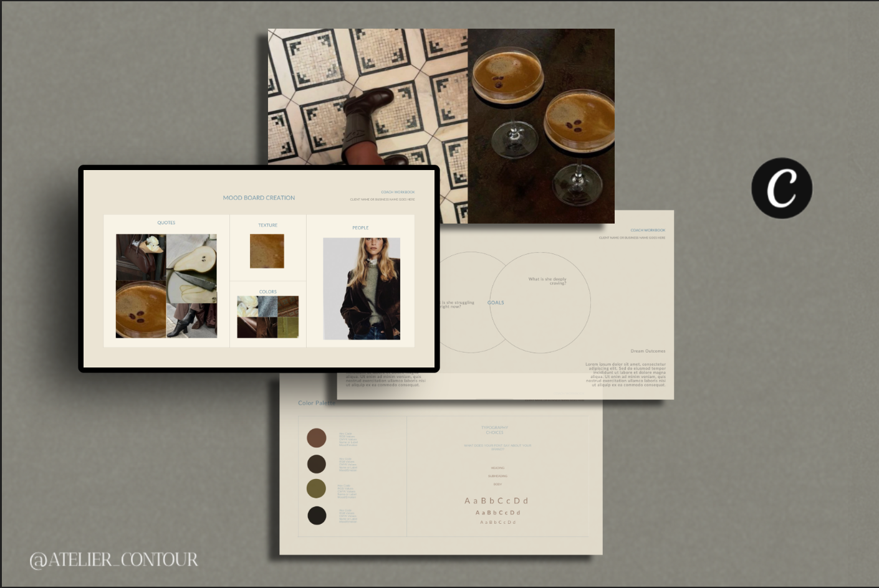Select the fabric collage under COLORS

(267, 317)
